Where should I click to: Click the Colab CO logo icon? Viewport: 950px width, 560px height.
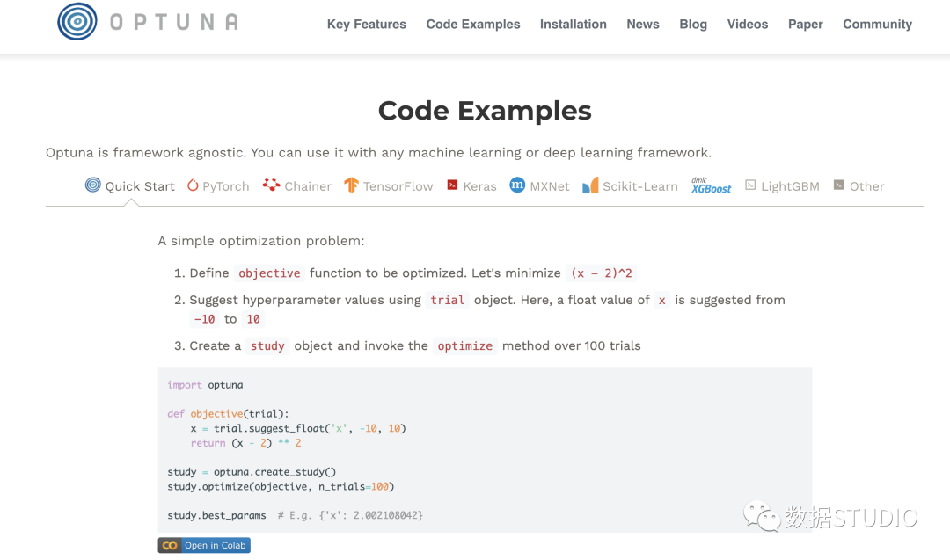[170, 545]
